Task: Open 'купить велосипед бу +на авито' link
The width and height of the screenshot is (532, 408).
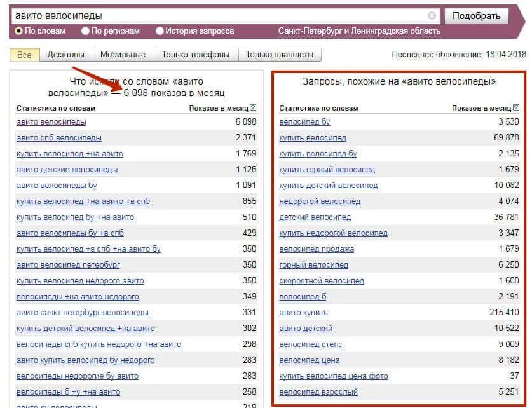Action: 76,217
